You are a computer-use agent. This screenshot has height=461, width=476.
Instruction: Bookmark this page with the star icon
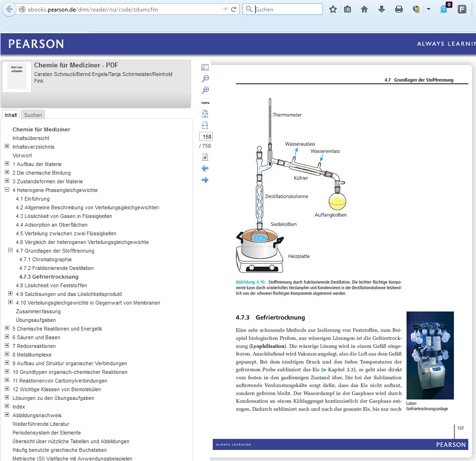(x=333, y=9)
